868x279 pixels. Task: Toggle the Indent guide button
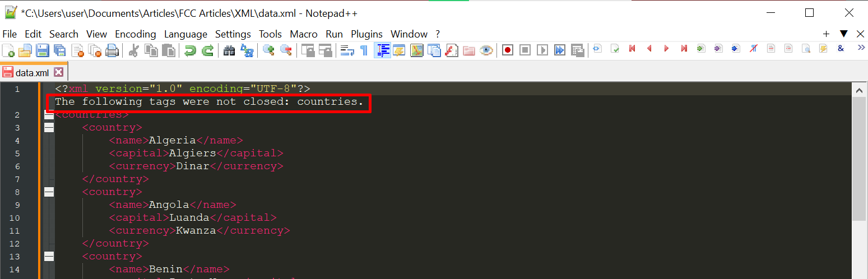click(383, 50)
